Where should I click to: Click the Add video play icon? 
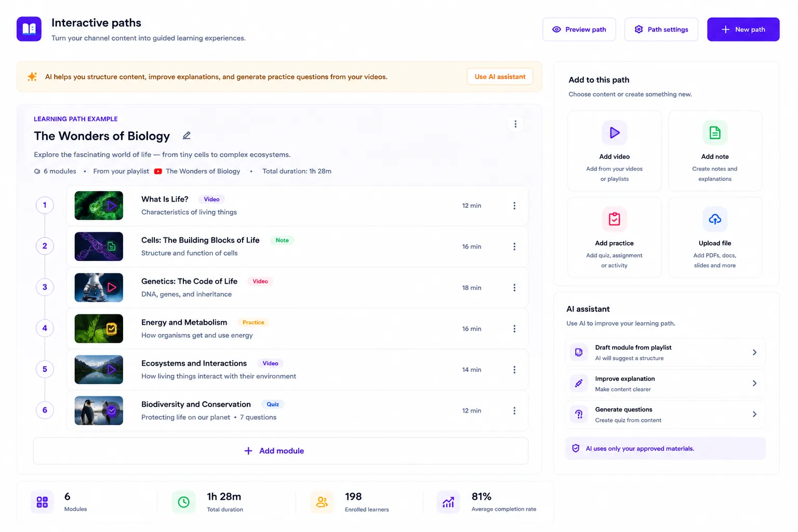tap(614, 133)
